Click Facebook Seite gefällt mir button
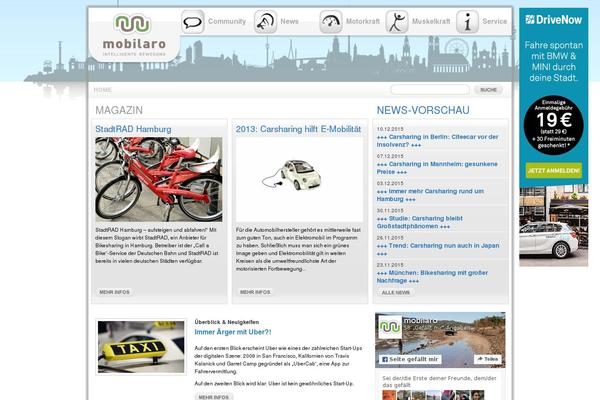The image size is (600, 400). (x=410, y=359)
